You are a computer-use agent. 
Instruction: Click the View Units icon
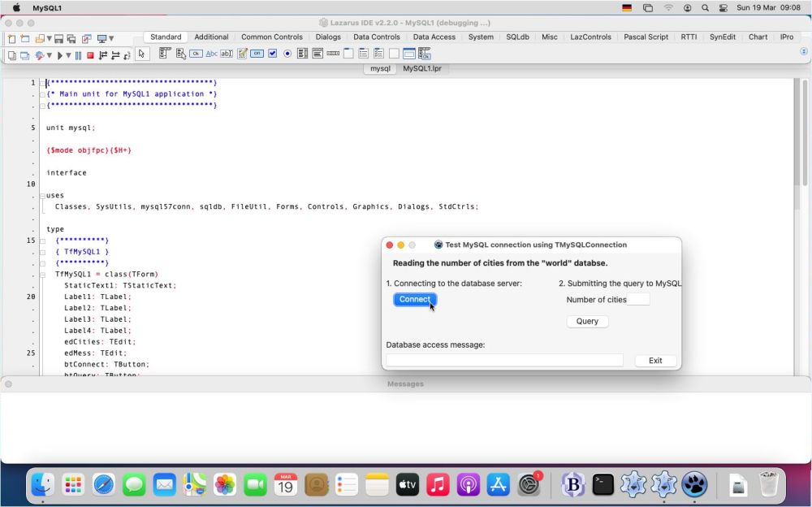pyautogui.click(x=12, y=55)
